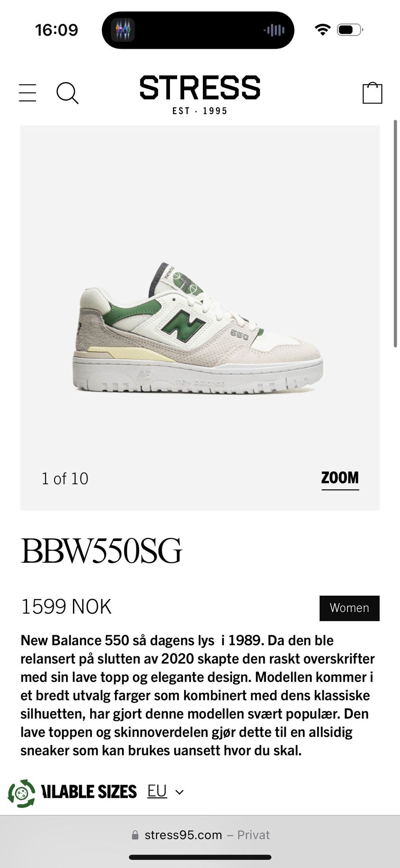
Task: Tap the search magnifier icon
Action: [x=67, y=93]
